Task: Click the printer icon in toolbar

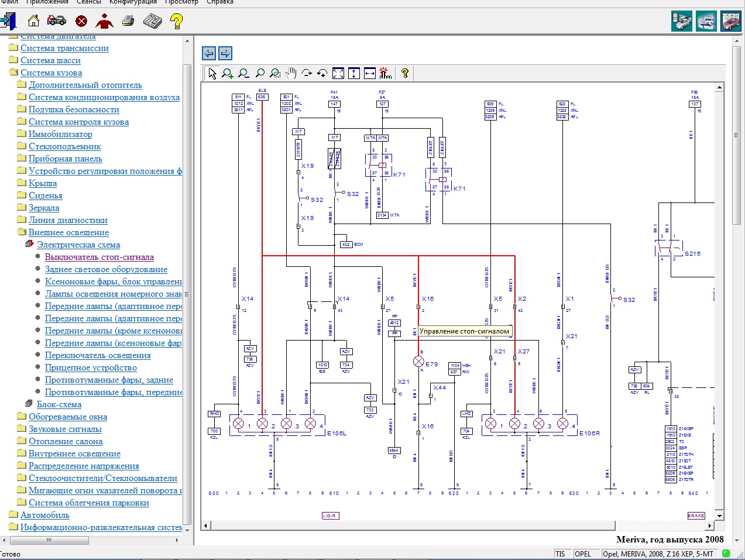Action: click(128, 22)
